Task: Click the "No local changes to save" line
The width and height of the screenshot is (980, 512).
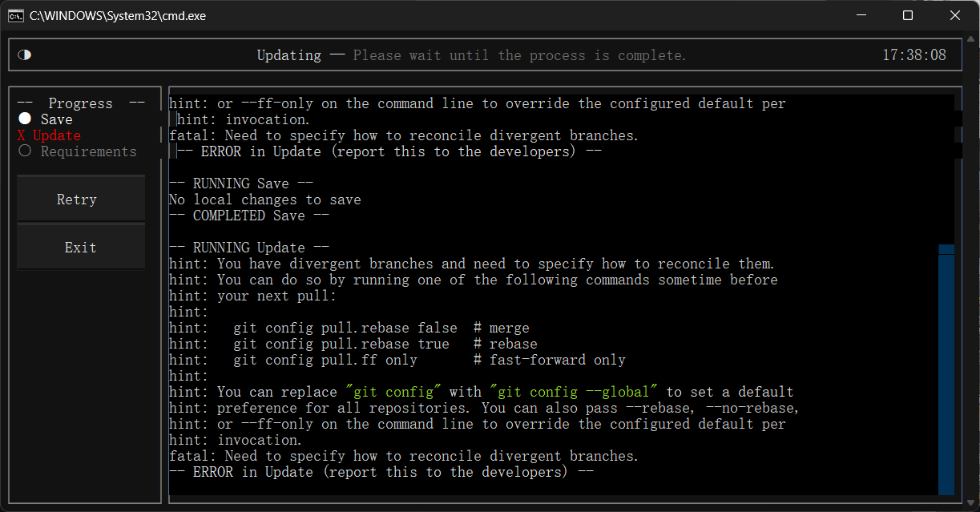Action: [x=265, y=200]
